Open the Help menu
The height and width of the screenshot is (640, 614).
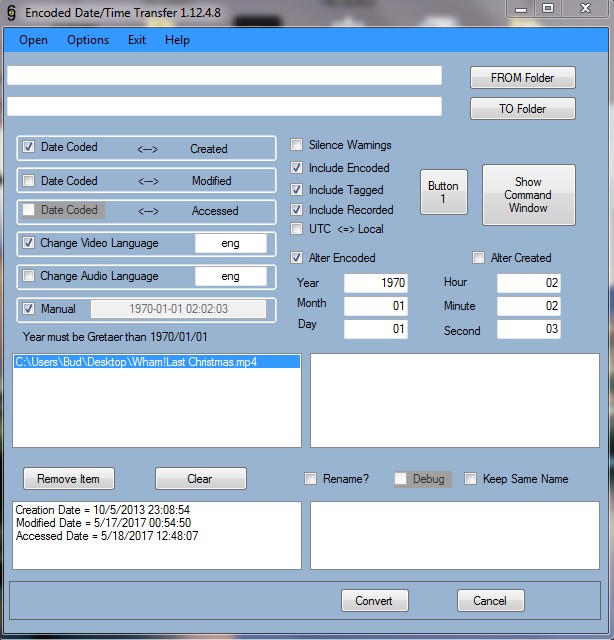177,40
